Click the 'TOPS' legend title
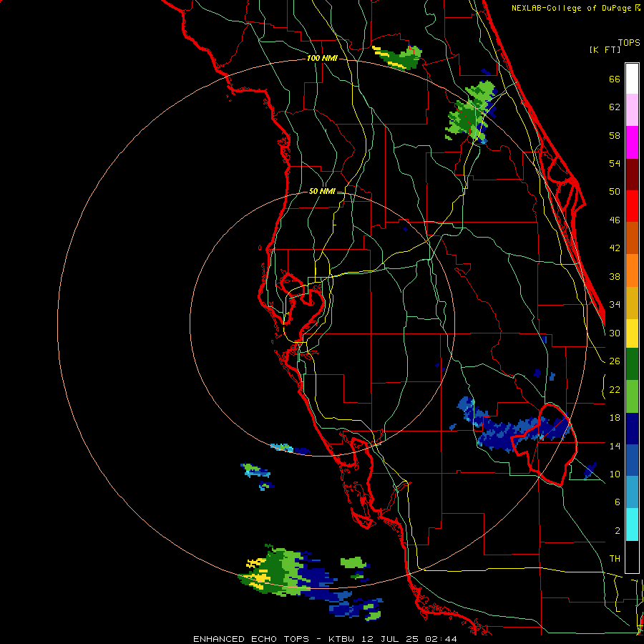644x644 pixels. coord(629,43)
